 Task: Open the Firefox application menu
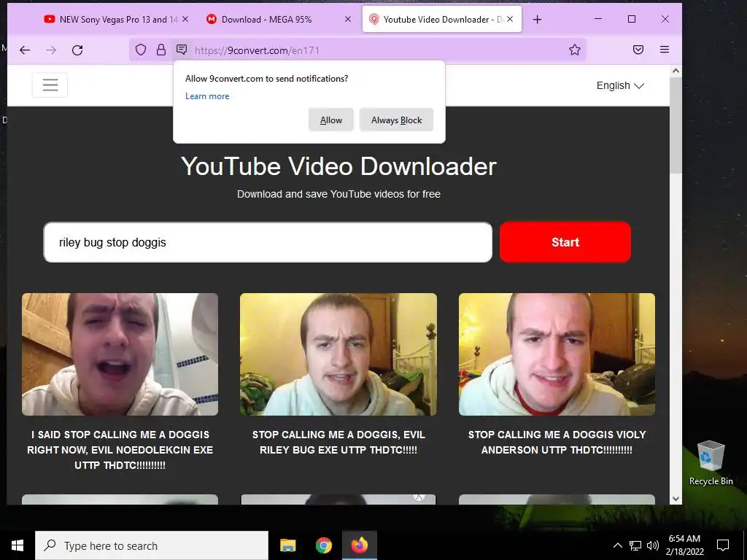point(665,50)
